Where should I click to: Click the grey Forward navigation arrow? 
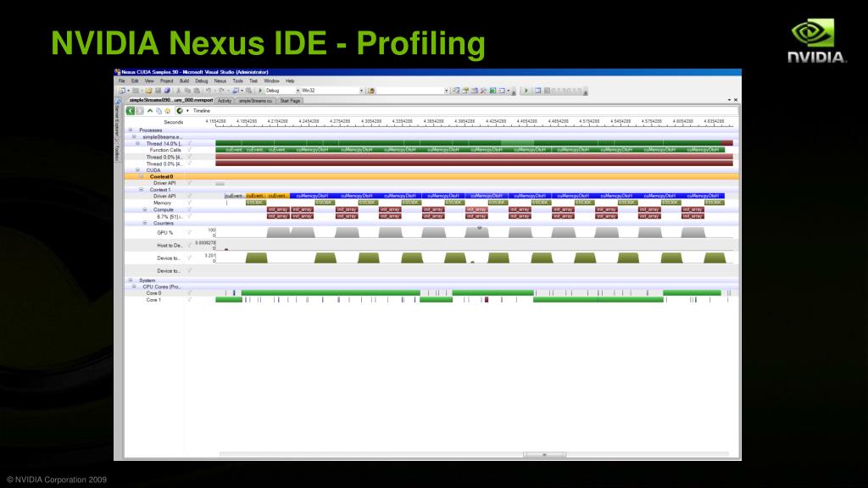click(x=140, y=111)
